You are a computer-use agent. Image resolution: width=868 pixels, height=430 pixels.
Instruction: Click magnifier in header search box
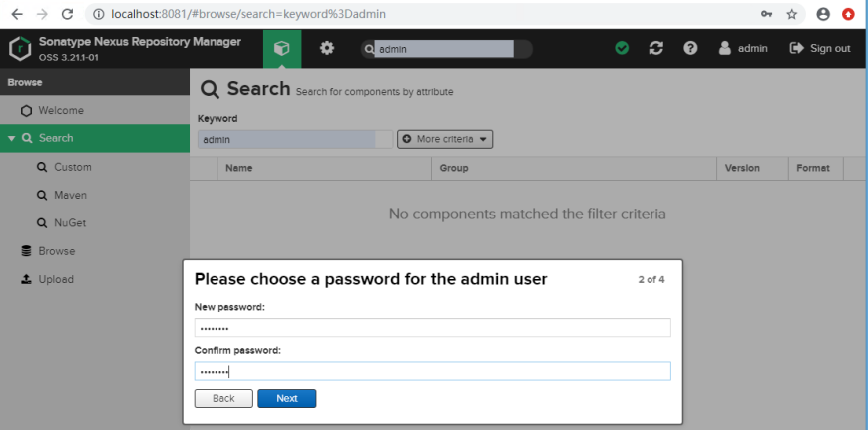click(x=368, y=49)
